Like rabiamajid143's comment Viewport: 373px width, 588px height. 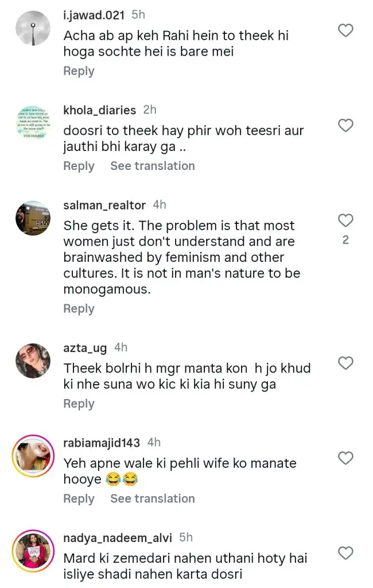[345, 458]
